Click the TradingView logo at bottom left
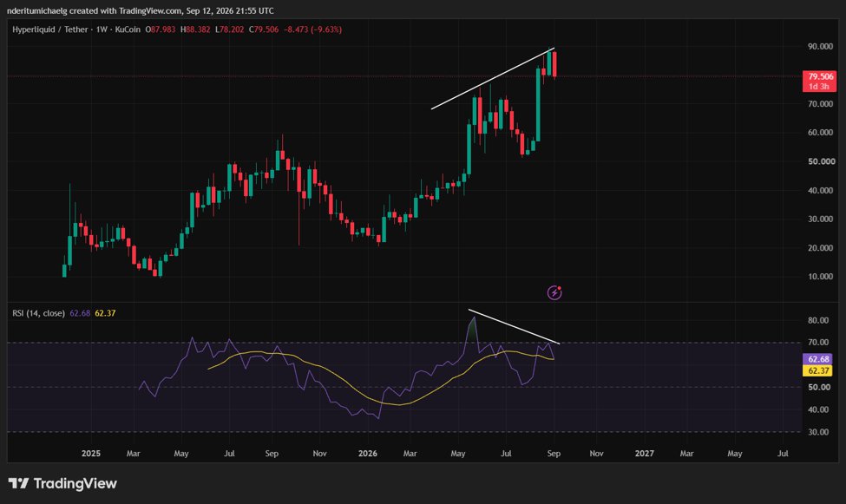 point(62,483)
